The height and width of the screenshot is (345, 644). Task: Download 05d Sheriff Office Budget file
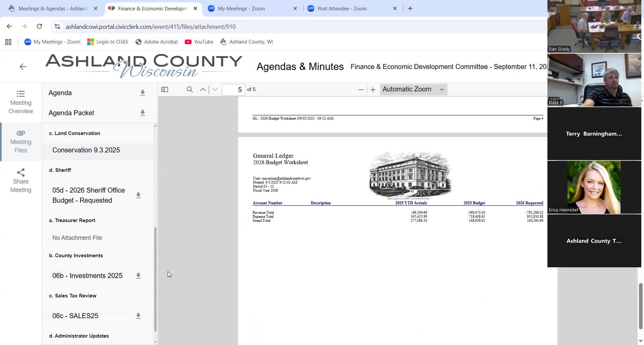[138, 195]
